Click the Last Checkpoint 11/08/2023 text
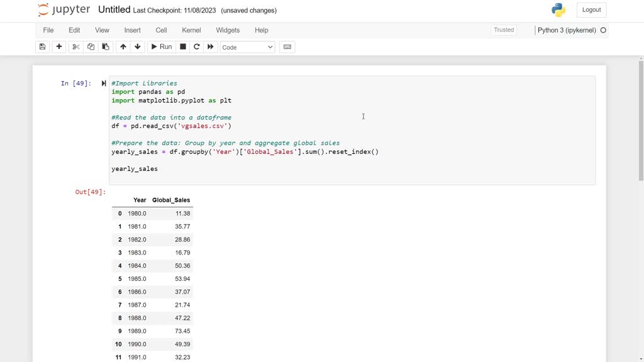This screenshot has height=362, width=644. [x=175, y=11]
